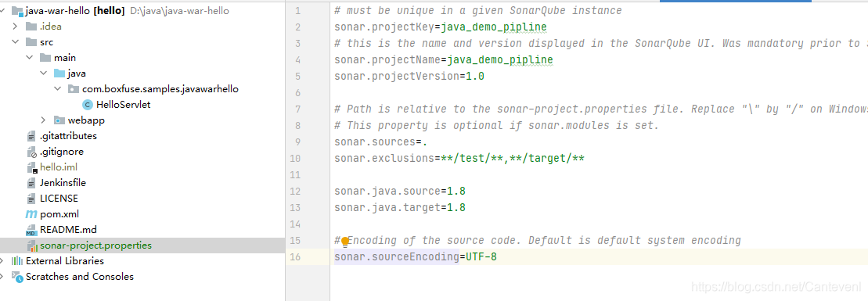
Task: Click the blue java source root icon
Action: click(59, 73)
